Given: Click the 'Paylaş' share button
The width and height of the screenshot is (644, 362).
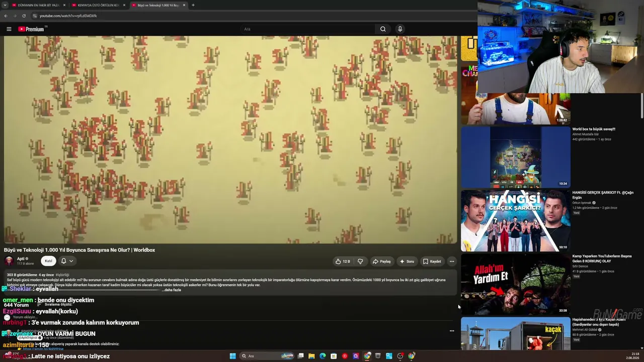Looking at the screenshot, I should [x=381, y=261].
